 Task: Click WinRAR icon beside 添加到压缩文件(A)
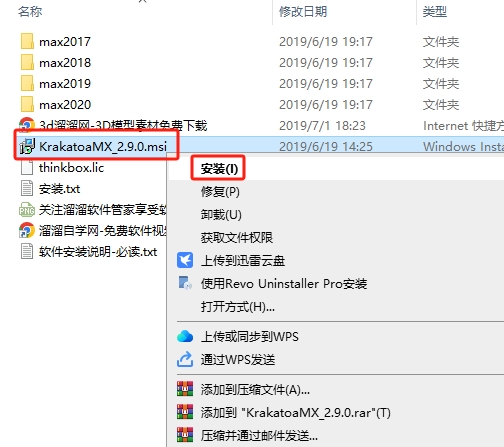coord(185,389)
